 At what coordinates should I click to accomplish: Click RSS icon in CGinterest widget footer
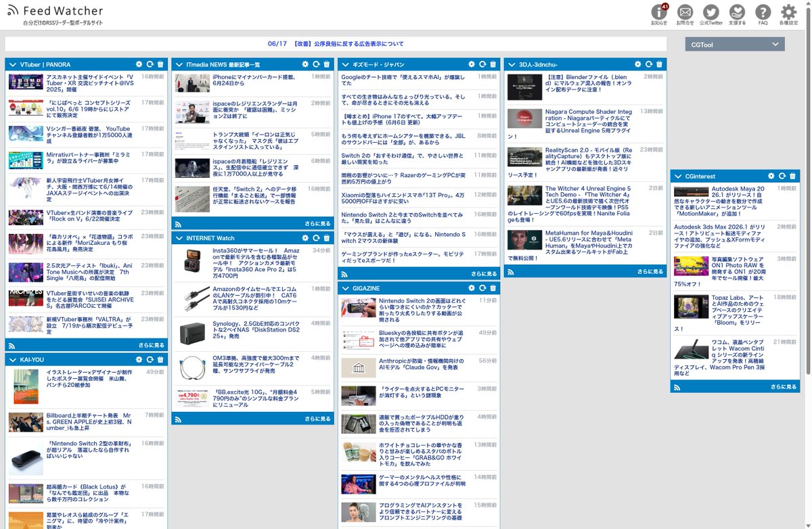click(x=677, y=387)
